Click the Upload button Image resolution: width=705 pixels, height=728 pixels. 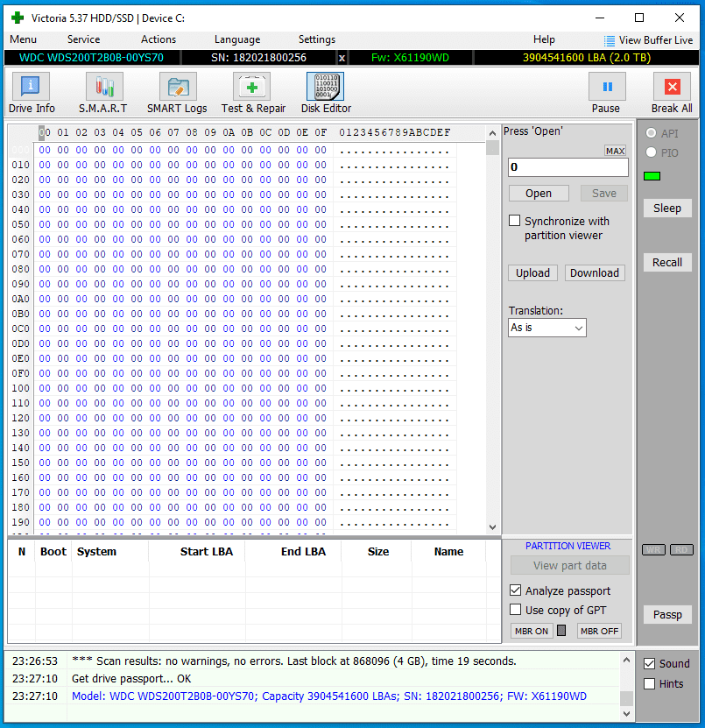pos(532,272)
